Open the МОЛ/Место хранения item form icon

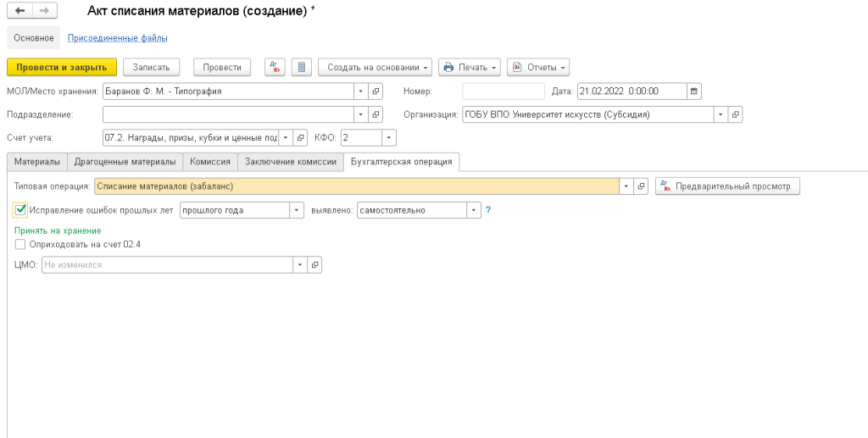click(376, 91)
